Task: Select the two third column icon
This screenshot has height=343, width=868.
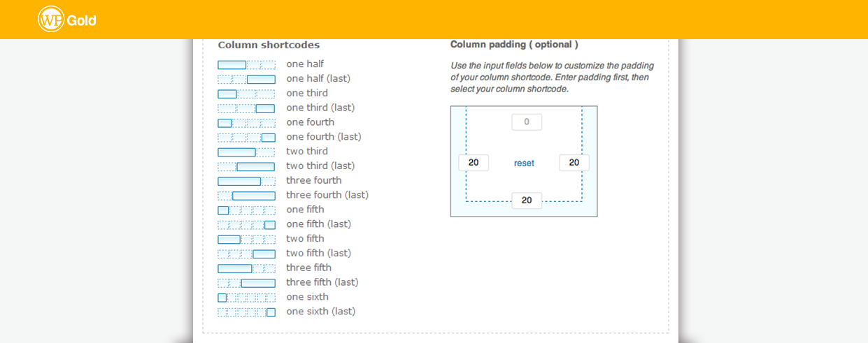Action: (x=246, y=152)
